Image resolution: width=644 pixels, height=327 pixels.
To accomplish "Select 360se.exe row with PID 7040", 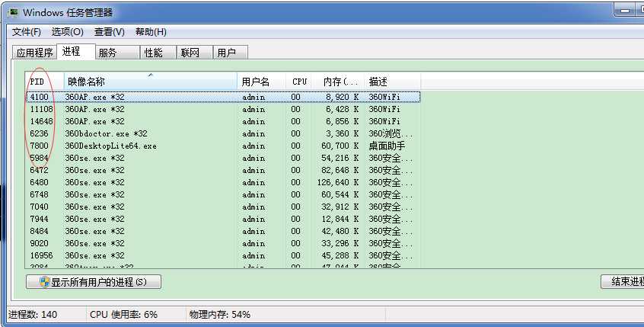I will (224, 207).
